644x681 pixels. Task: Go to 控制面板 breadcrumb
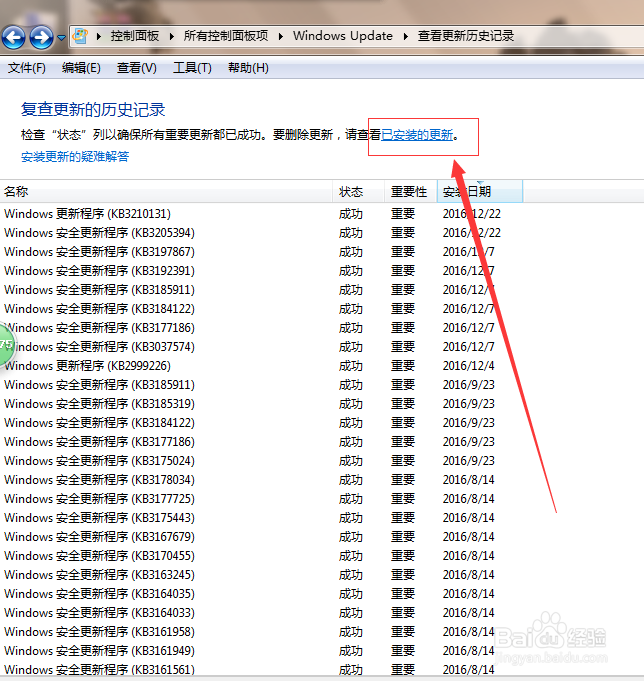[135, 36]
